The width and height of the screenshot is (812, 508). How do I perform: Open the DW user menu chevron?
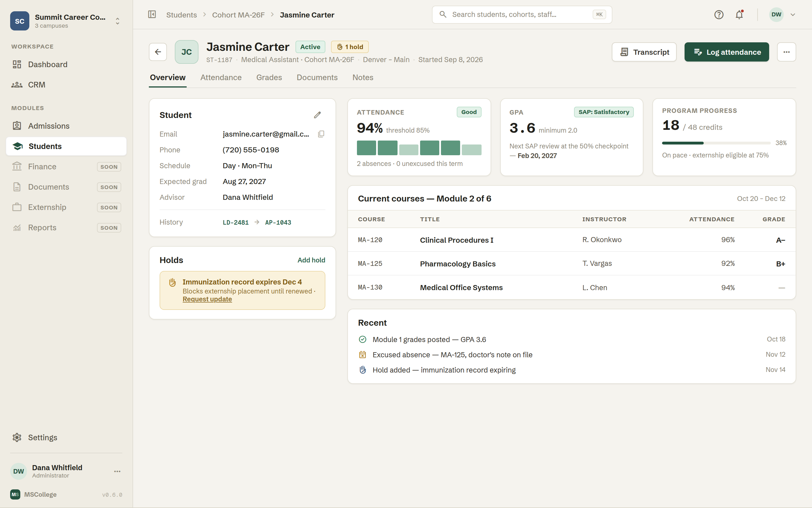click(793, 14)
